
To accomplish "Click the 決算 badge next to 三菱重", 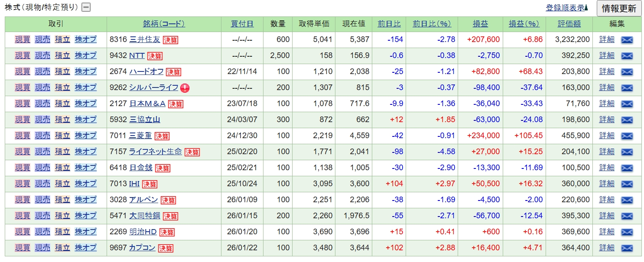I will 162,136.
